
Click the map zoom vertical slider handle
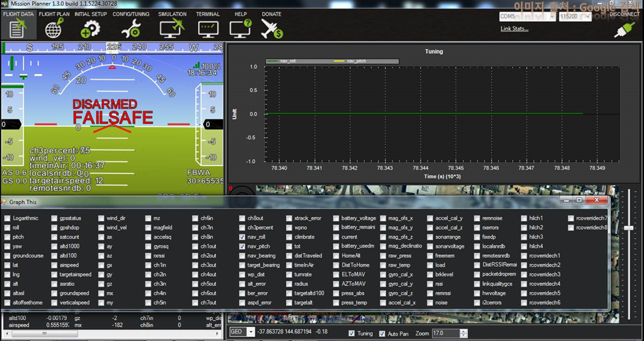(x=629, y=228)
